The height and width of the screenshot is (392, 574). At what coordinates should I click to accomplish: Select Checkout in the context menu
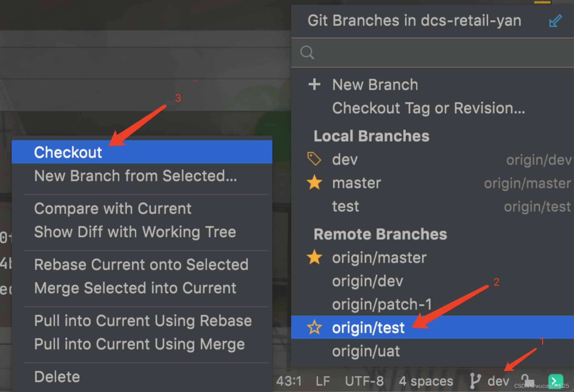[142, 152]
